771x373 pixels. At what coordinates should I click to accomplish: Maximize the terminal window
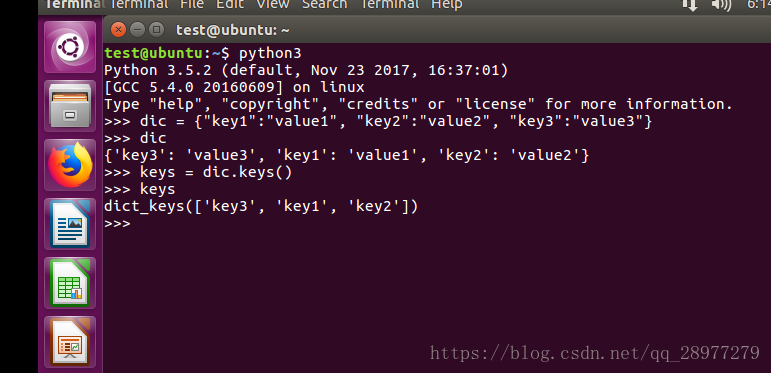click(156, 30)
